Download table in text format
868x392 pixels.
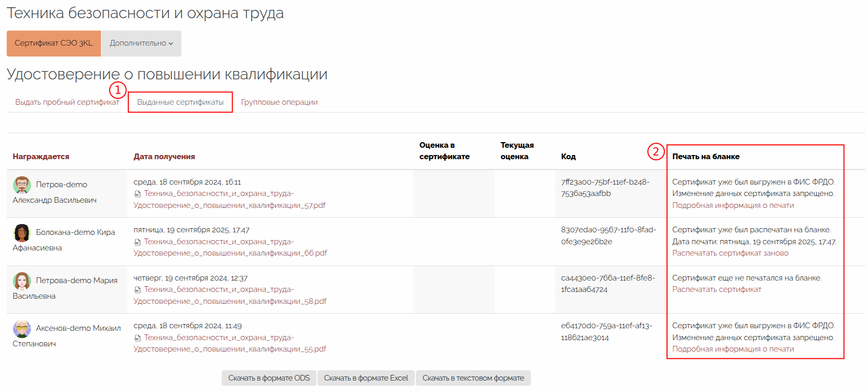click(473, 378)
